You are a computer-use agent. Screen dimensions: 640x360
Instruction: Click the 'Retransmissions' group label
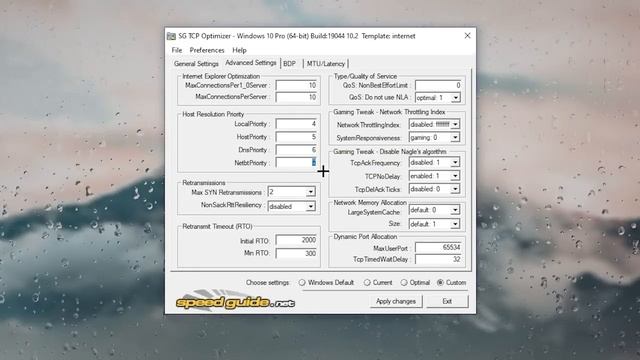(x=204, y=183)
